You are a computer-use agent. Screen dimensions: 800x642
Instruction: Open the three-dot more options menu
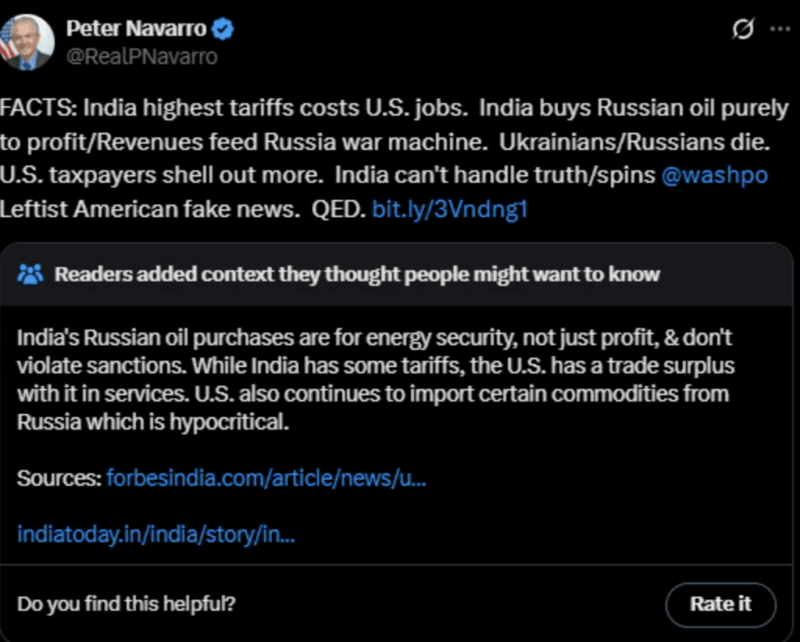point(779,30)
